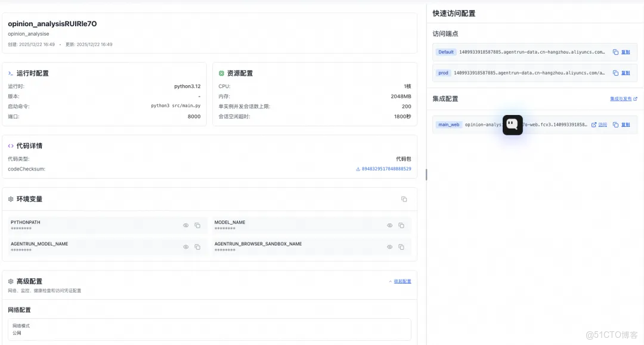Click external link icon next to 集成与发布
Image resolution: width=644 pixels, height=345 pixels.
point(634,98)
